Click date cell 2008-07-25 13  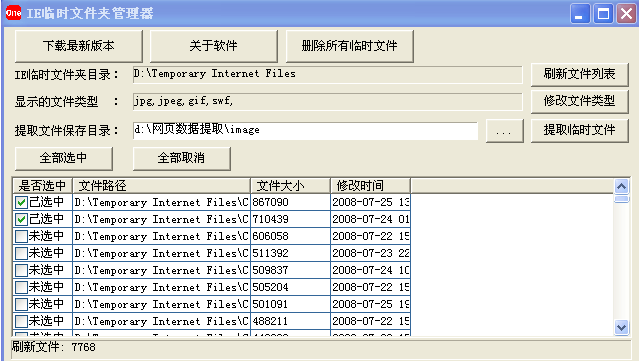click(370, 202)
